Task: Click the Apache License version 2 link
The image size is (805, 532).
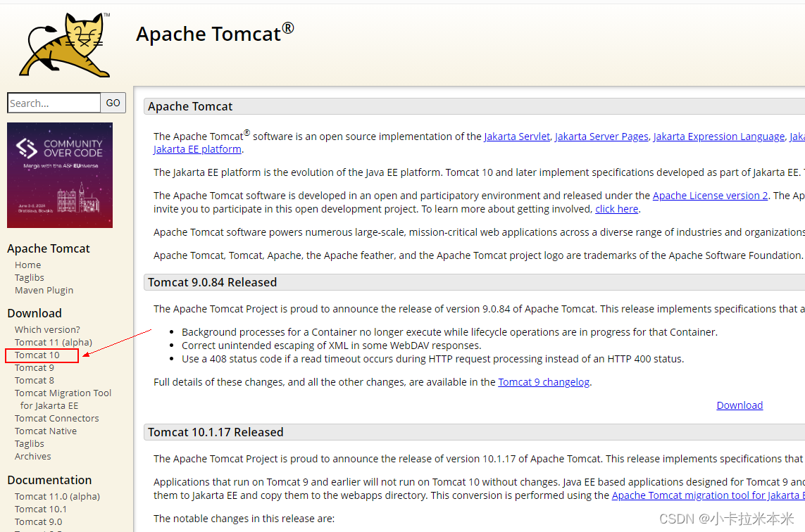Action: pyautogui.click(x=710, y=195)
